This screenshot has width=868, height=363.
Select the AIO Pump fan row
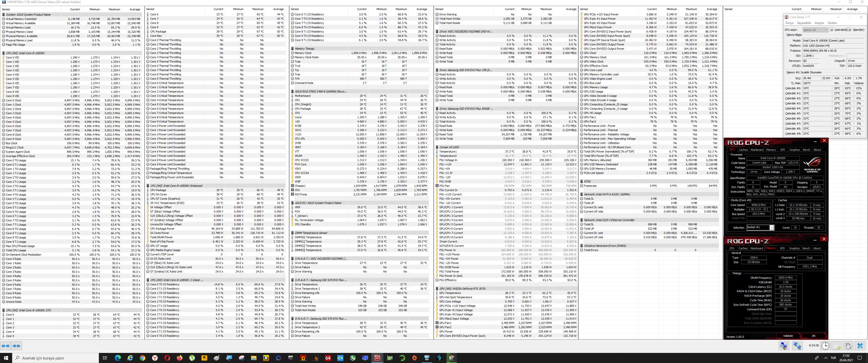tap(359, 194)
